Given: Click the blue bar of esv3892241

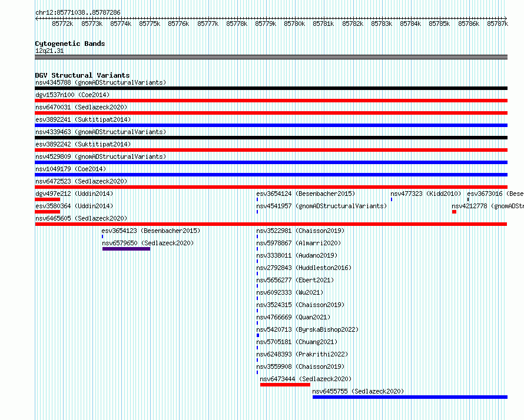Looking at the screenshot, I should point(271,125).
